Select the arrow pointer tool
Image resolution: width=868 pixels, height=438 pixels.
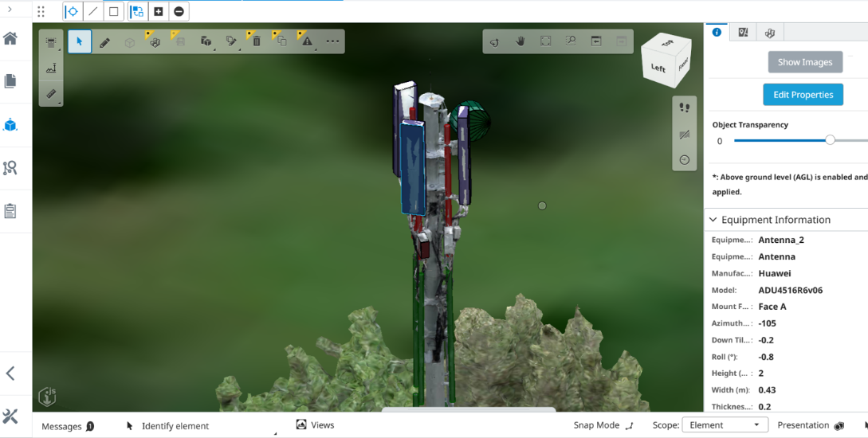click(80, 41)
